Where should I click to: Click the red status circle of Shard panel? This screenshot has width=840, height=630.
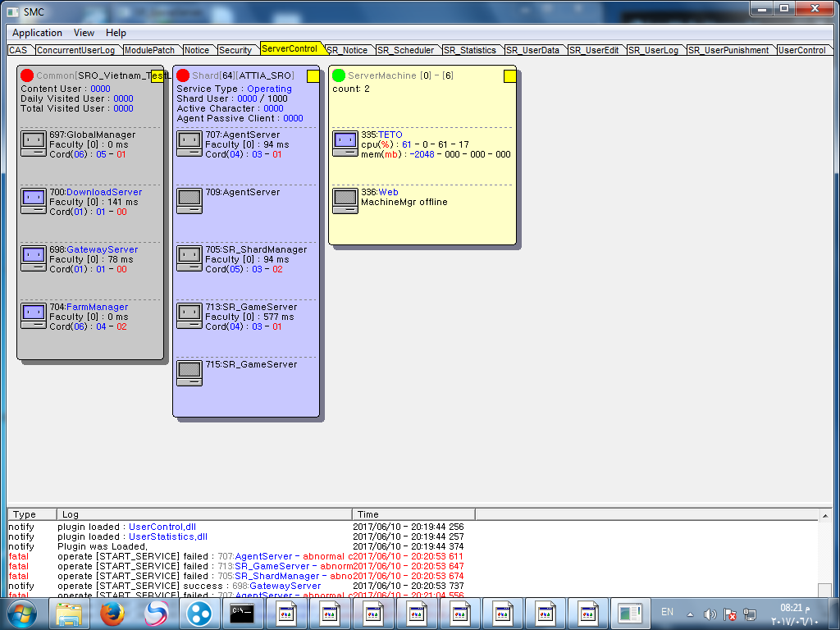point(183,75)
